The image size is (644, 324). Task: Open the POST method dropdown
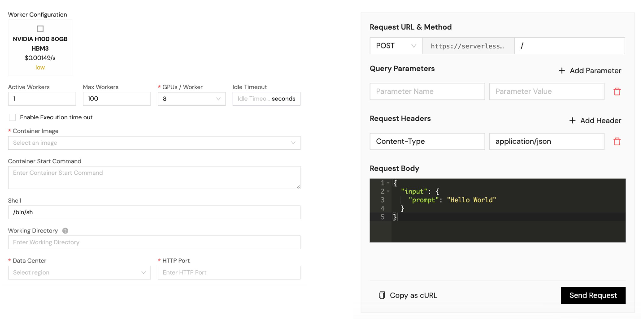click(x=396, y=46)
